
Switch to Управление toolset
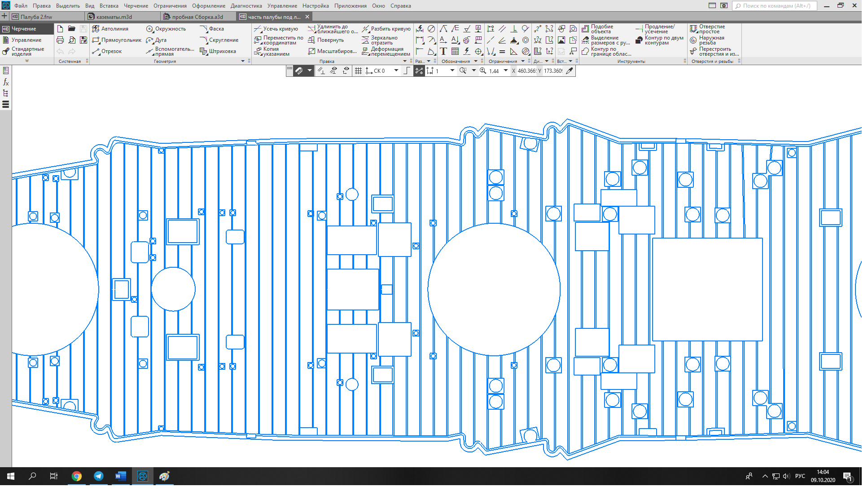pos(26,40)
